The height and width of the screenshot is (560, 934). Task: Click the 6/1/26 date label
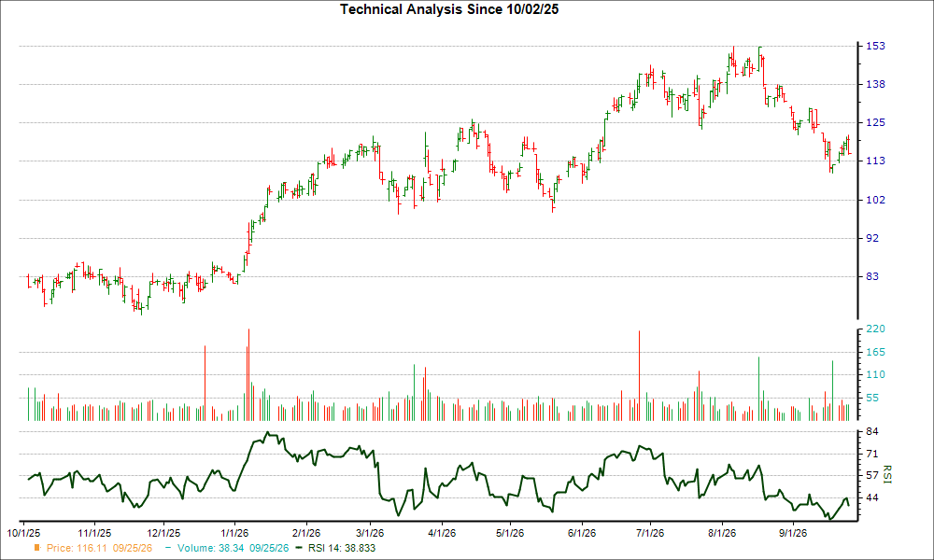(581, 533)
